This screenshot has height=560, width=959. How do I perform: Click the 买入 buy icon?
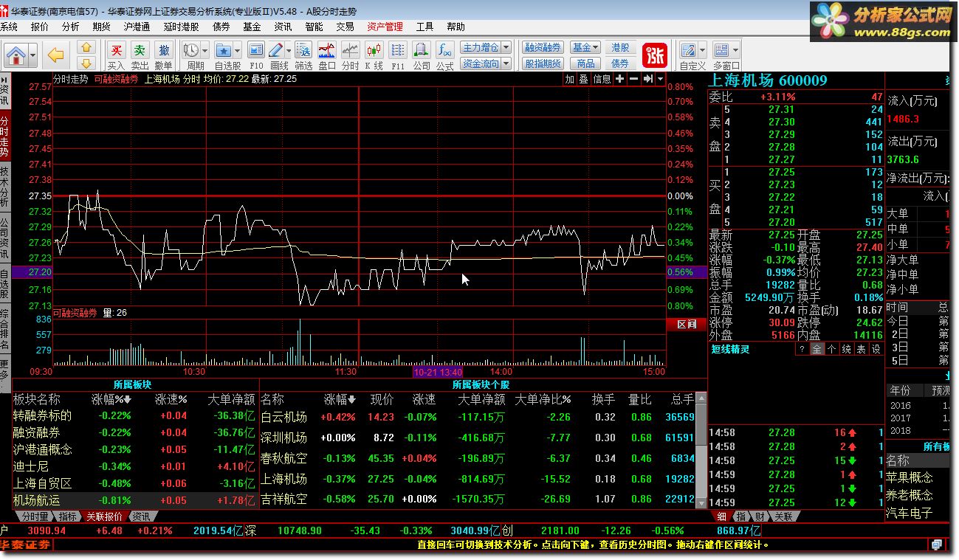point(116,50)
